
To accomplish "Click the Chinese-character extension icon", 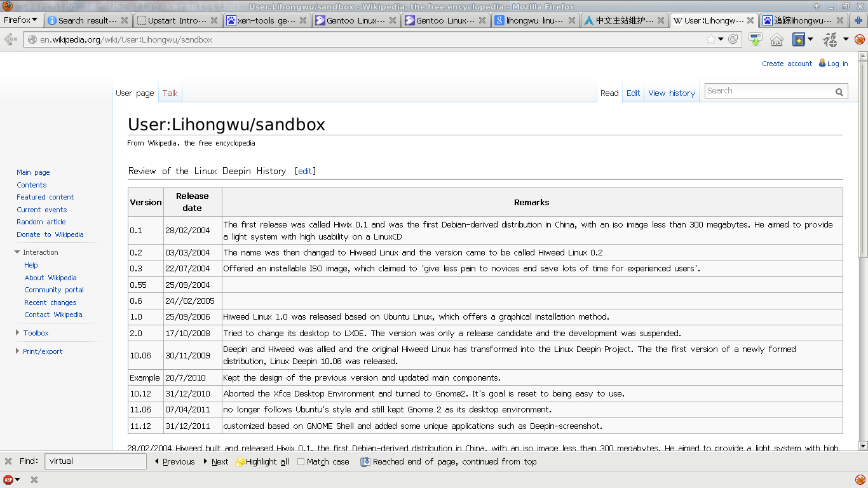I will click(x=830, y=39).
